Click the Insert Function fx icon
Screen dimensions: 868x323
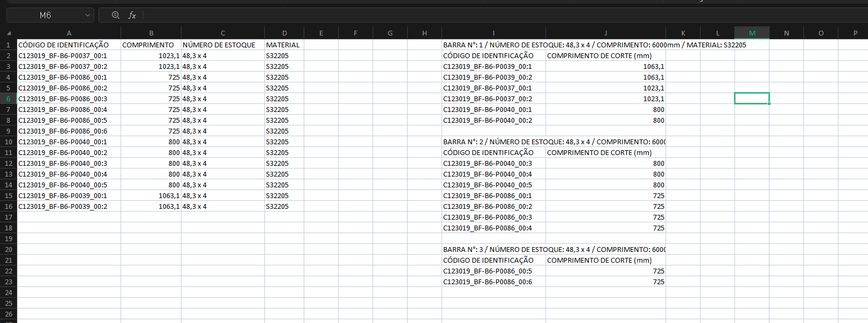132,16
